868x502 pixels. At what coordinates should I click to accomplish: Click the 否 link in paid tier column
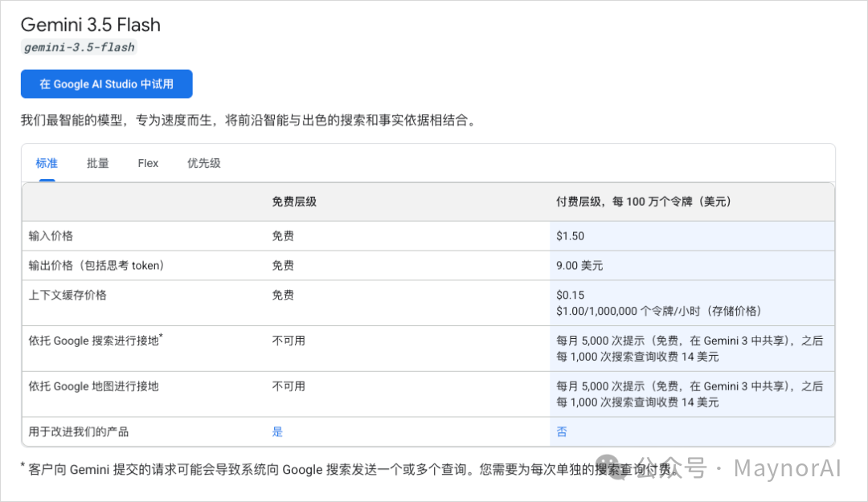point(562,431)
